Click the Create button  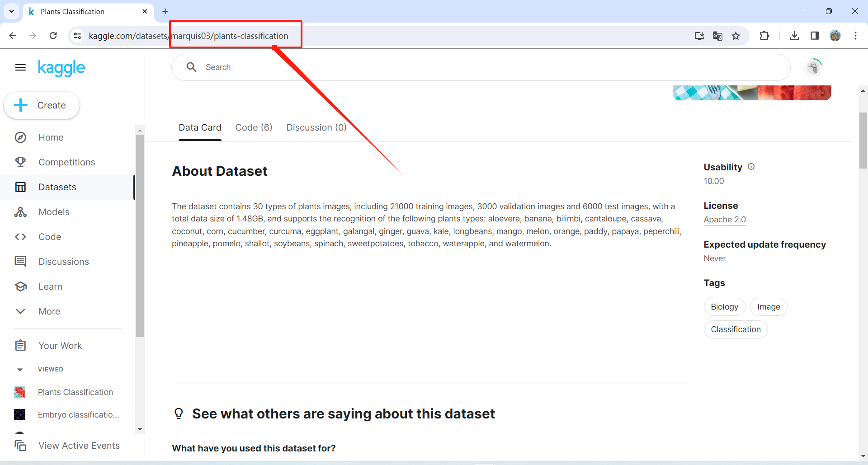42,105
